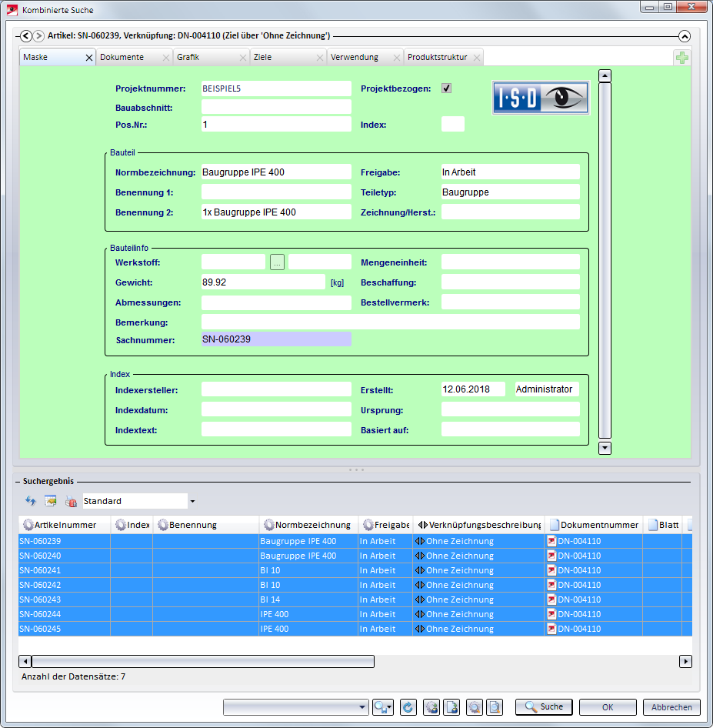Click the ISD eye logo
This screenshot has height=728, width=713.
coord(541,98)
